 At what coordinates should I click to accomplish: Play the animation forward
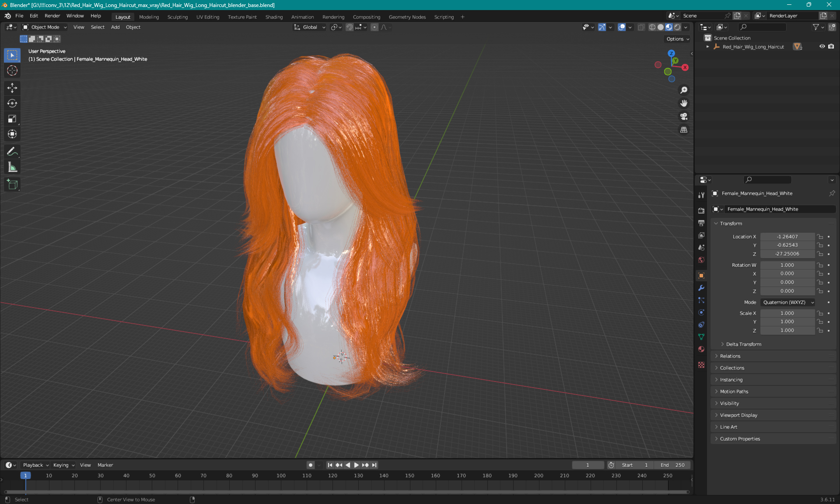point(356,465)
